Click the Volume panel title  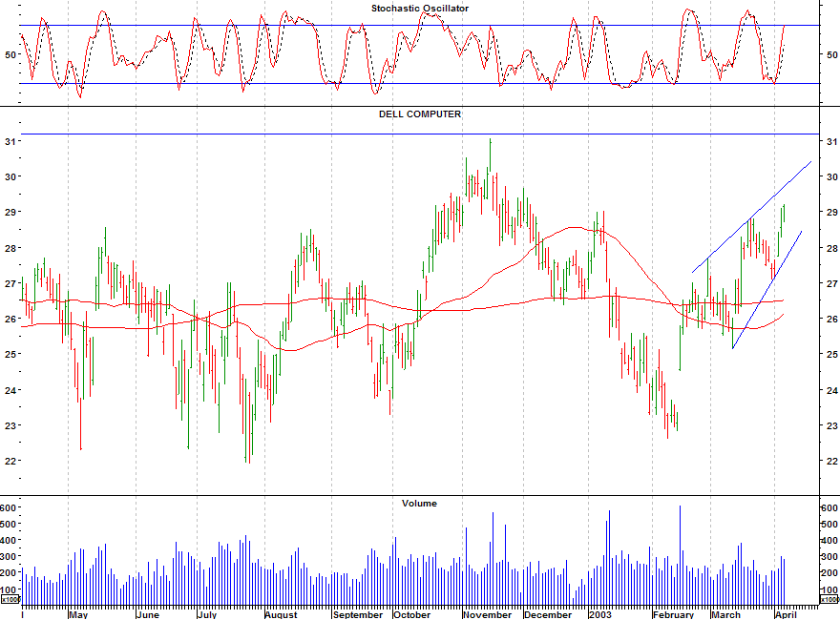point(419,504)
